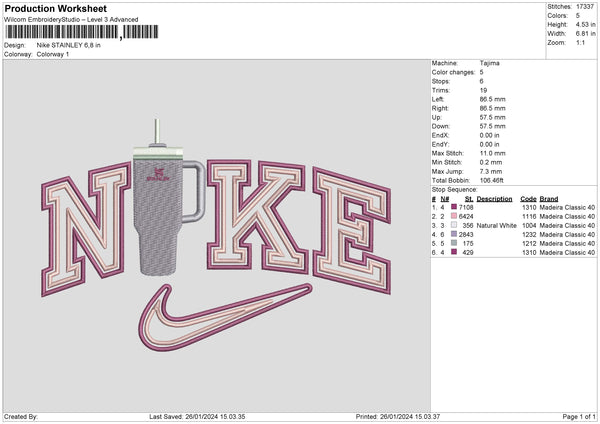The height and width of the screenshot is (424, 600).
Task: Click 'Wilcom EmbroideryStudio – Level 3 Advanced' text
Action: coord(71,20)
